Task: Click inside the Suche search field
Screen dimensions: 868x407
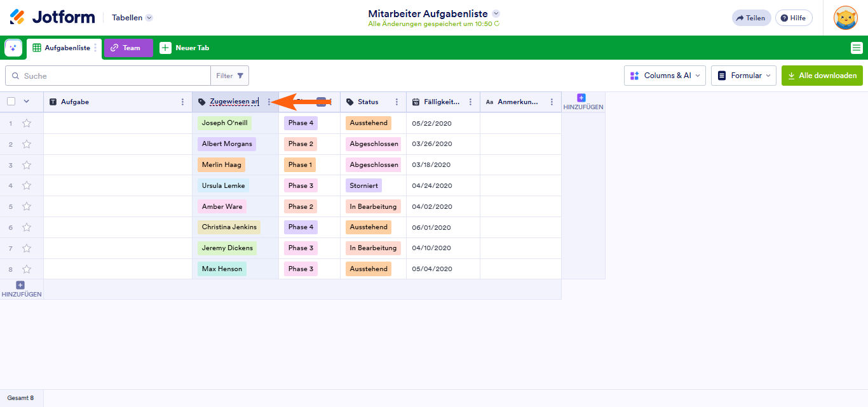Action: [95, 76]
